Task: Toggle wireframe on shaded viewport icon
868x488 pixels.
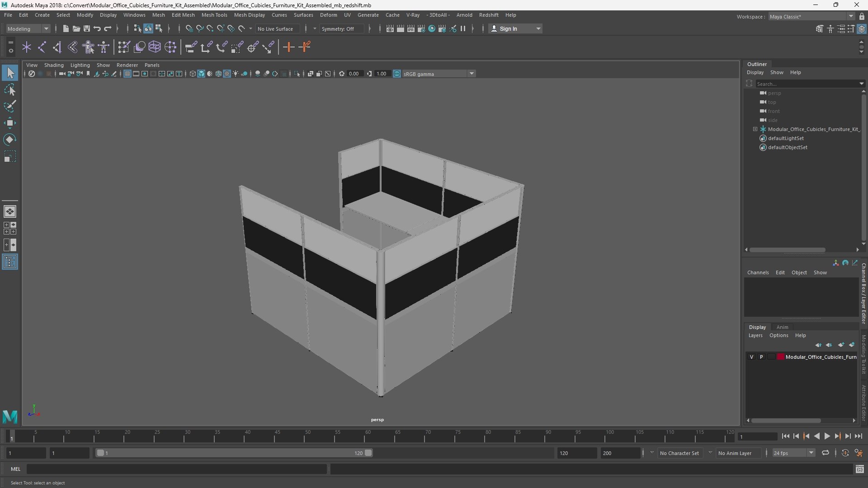Action: pyautogui.click(x=219, y=74)
